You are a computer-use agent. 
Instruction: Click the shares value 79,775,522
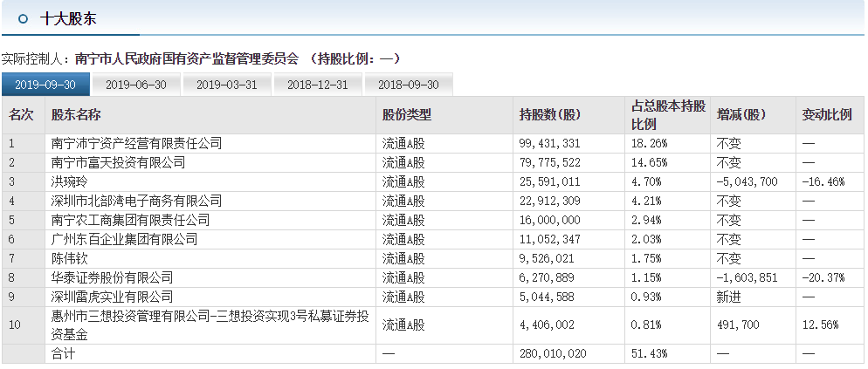tap(549, 162)
